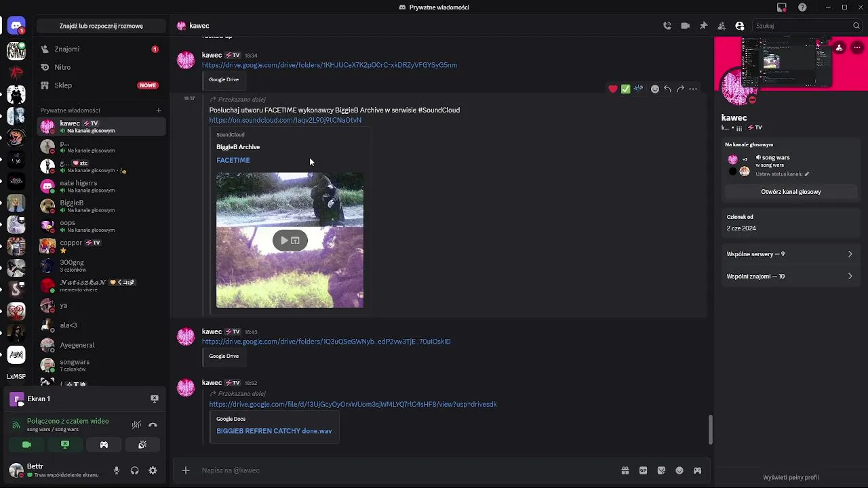Screen dimensions: 868x488
Task: Open conversation with BiggieB
Action: [x=101, y=206]
